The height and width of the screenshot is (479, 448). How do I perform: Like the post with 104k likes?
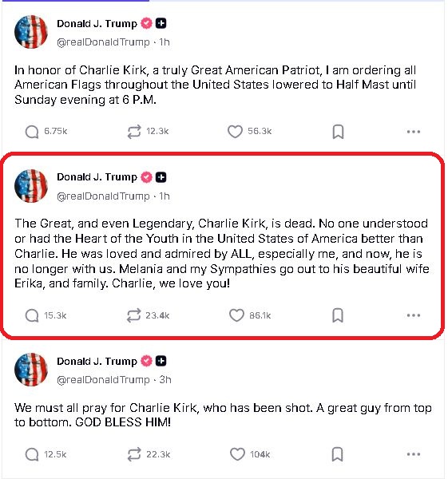(x=237, y=454)
